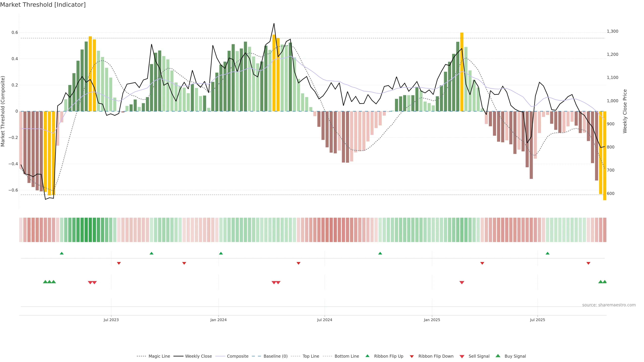
Task: Click the ribbon flip up marker near Jan 2024
Action: tap(221, 253)
